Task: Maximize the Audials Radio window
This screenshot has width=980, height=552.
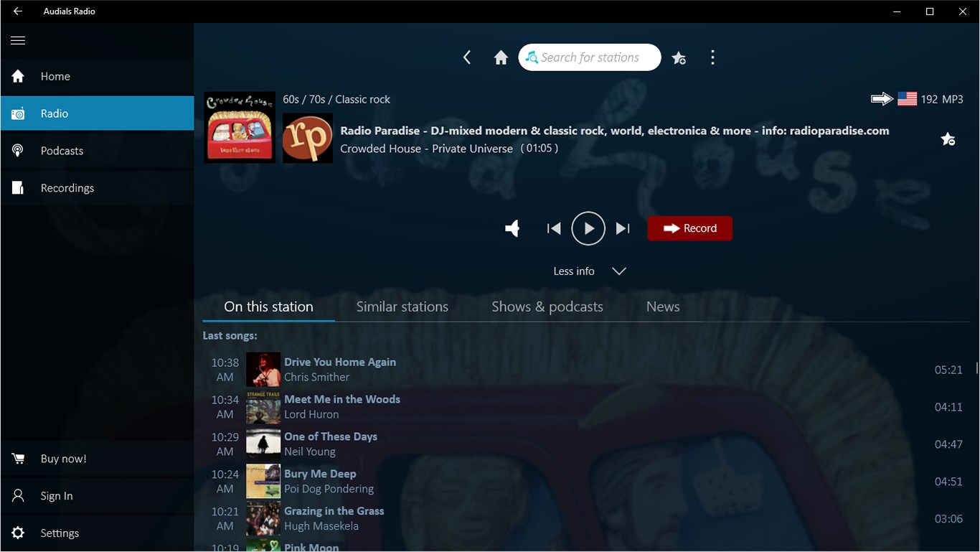Action: pyautogui.click(x=930, y=11)
